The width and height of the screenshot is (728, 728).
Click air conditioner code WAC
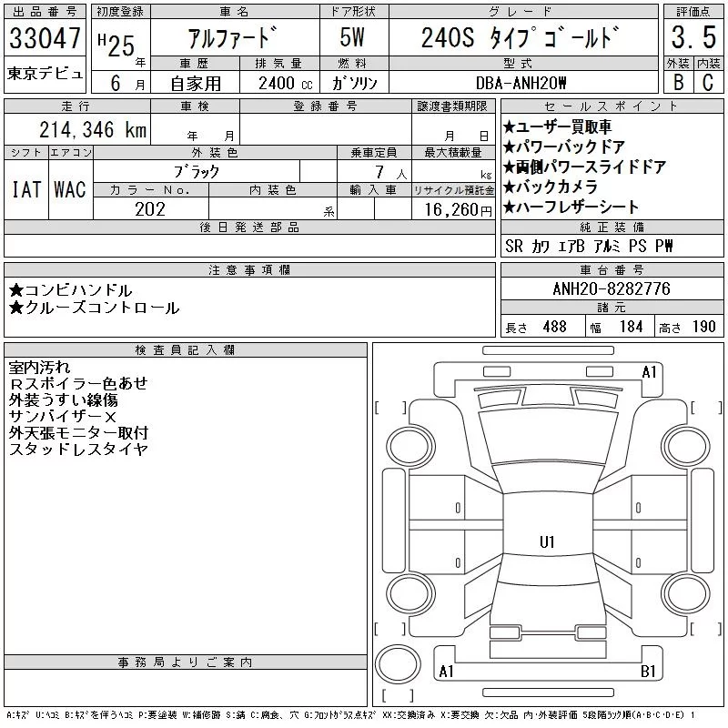coord(70,189)
